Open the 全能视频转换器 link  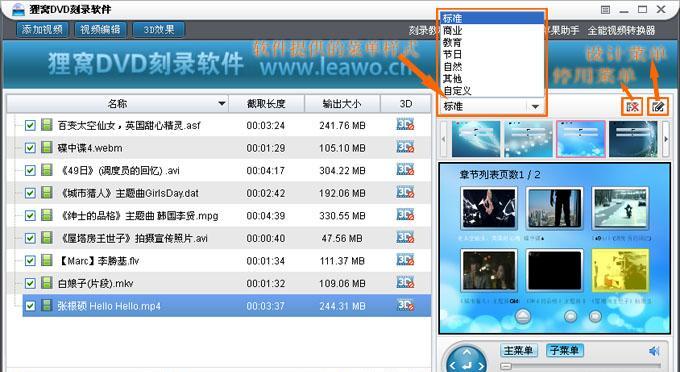(621, 30)
